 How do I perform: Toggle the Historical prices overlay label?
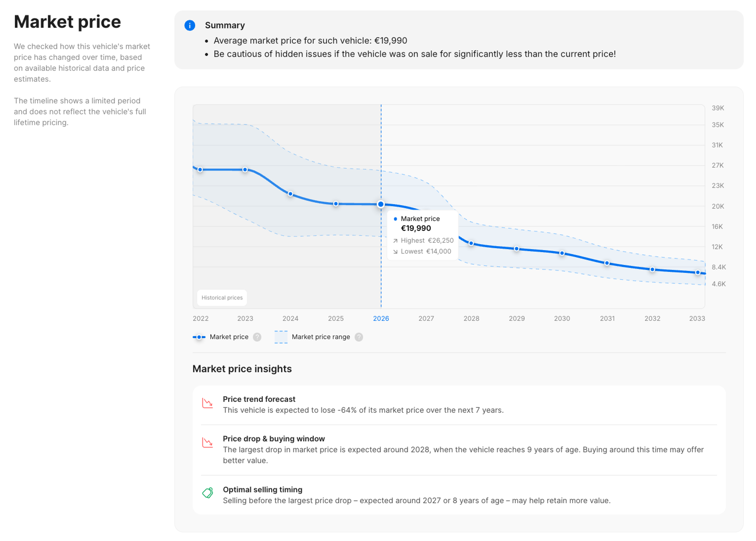[222, 297]
